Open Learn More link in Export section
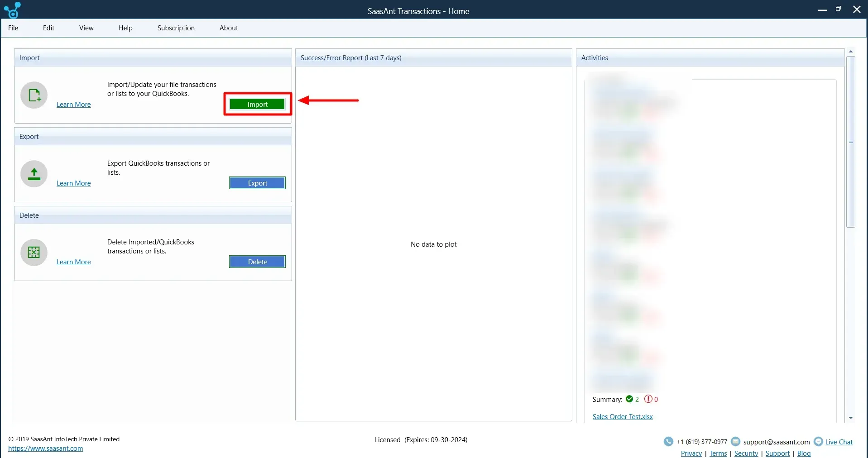The image size is (868, 458). point(74,183)
